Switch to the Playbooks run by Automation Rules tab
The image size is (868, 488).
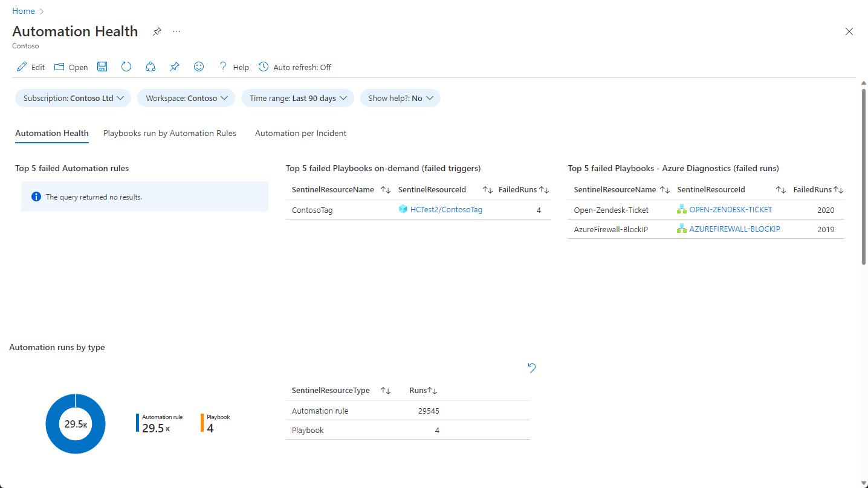click(x=170, y=133)
